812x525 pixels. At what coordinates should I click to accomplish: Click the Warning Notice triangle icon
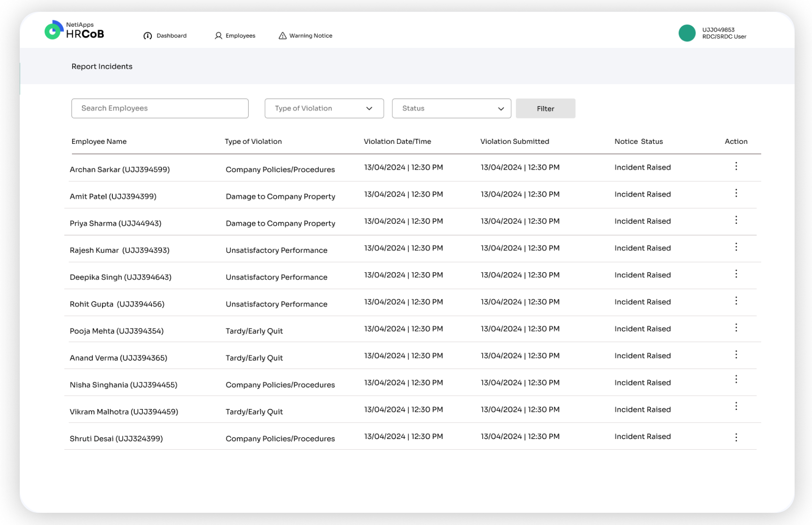tap(282, 35)
